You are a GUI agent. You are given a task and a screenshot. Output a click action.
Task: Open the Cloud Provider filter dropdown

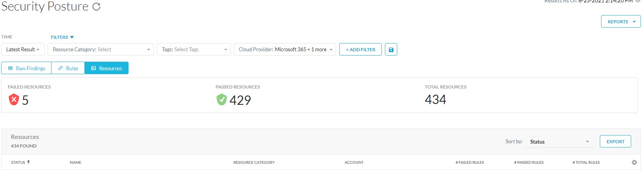pos(285,49)
